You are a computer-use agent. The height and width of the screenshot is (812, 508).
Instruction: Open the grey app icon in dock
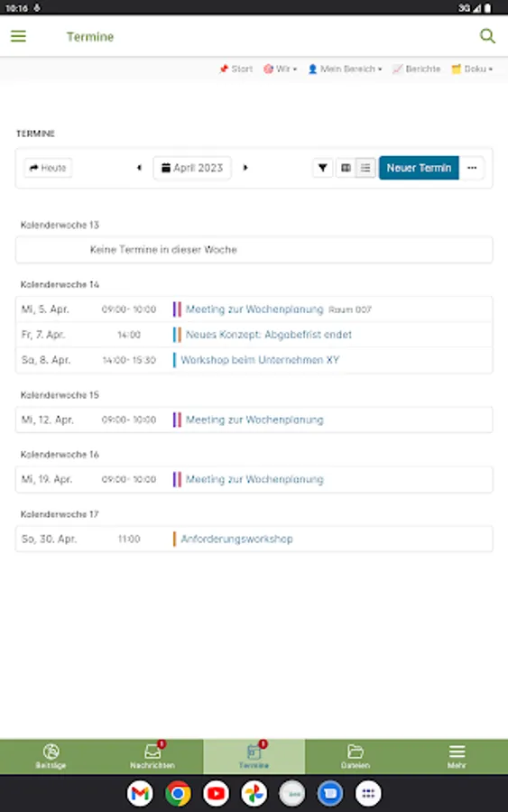(x=292, y=793)
